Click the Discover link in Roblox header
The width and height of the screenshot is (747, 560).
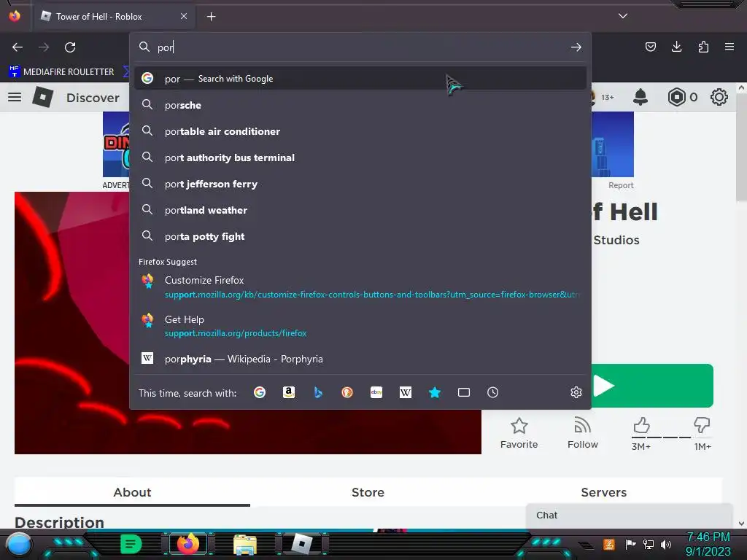(x=93, y=98)
